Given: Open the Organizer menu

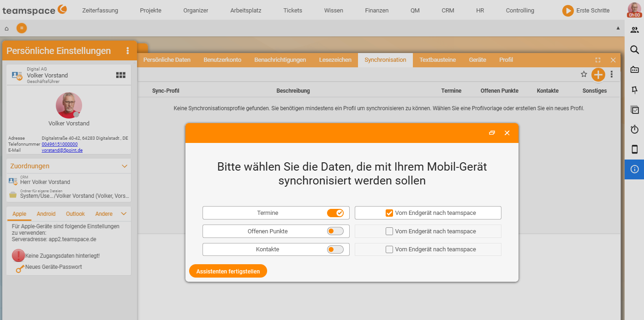Looking at the screenshot, I should [196, 10].
